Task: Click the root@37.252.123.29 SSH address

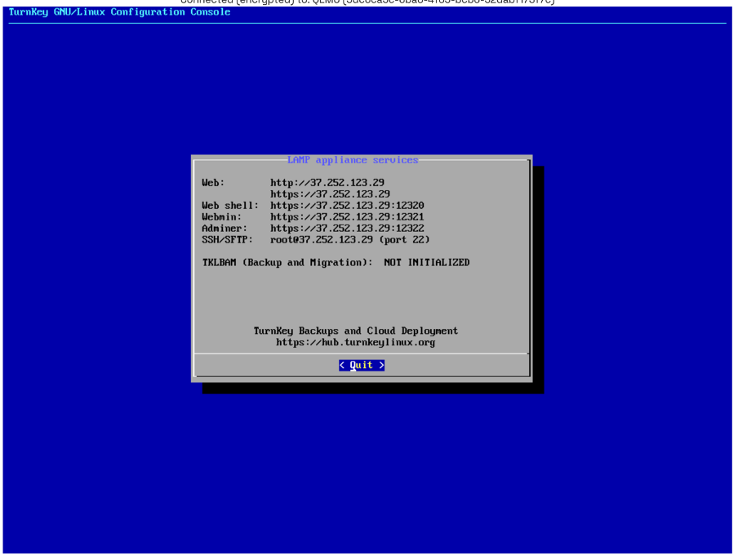Action: [x=322, y=239]
